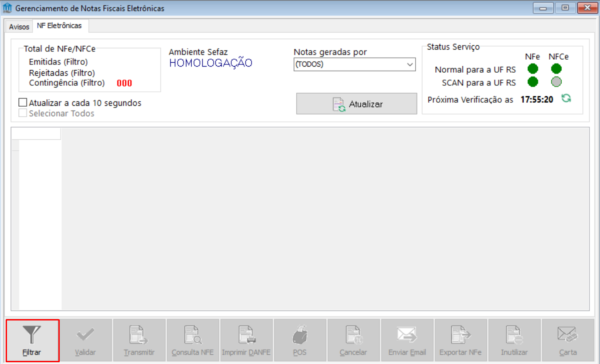Click NFe status light for SCAN UF RS

pyautogui.click(x=533, y=82)
